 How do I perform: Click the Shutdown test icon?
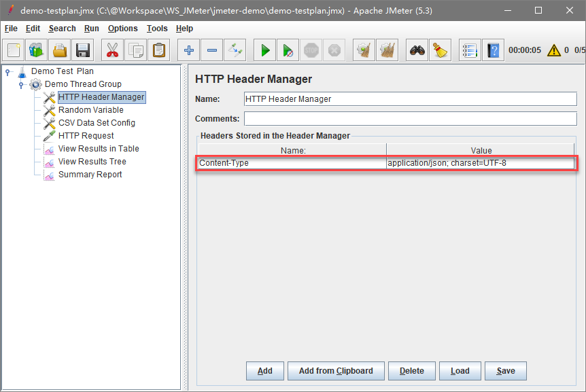[334, 50]
